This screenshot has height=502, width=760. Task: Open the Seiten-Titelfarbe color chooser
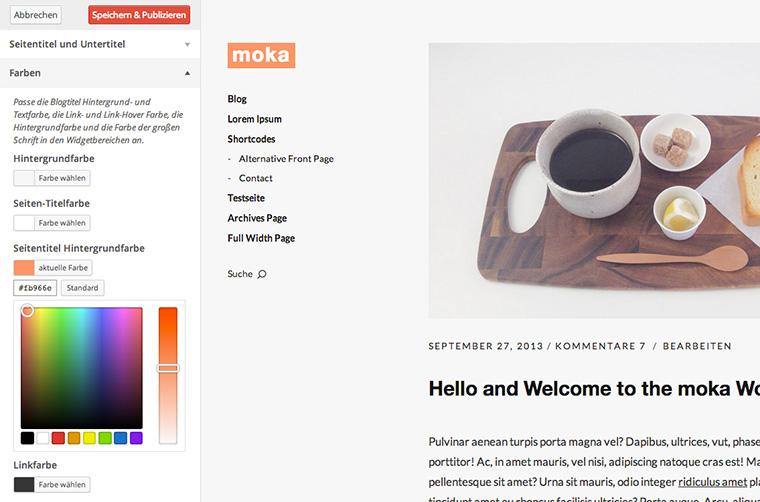coord(52,223)
